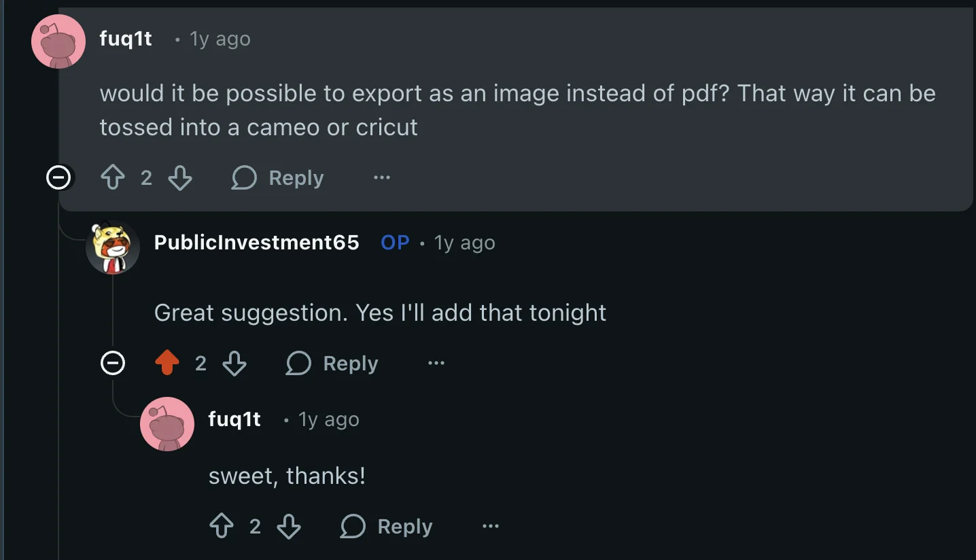
Task: Open PublicInvestment65's profile via their avatar
Action: pos(113,247)
